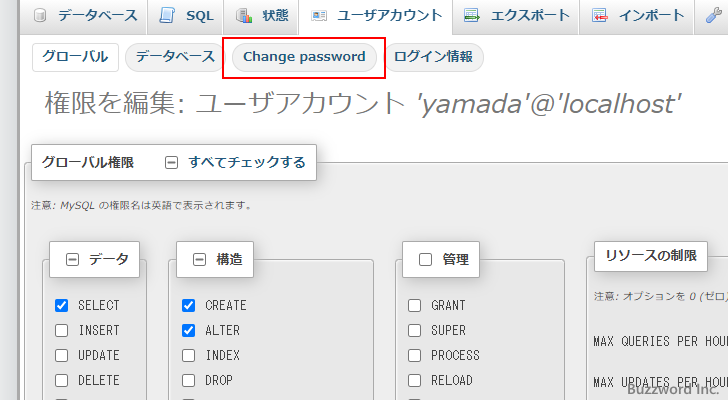The image size is (728, 400).
Task: Uncheck the SELECT privilege
Action: 61,305
